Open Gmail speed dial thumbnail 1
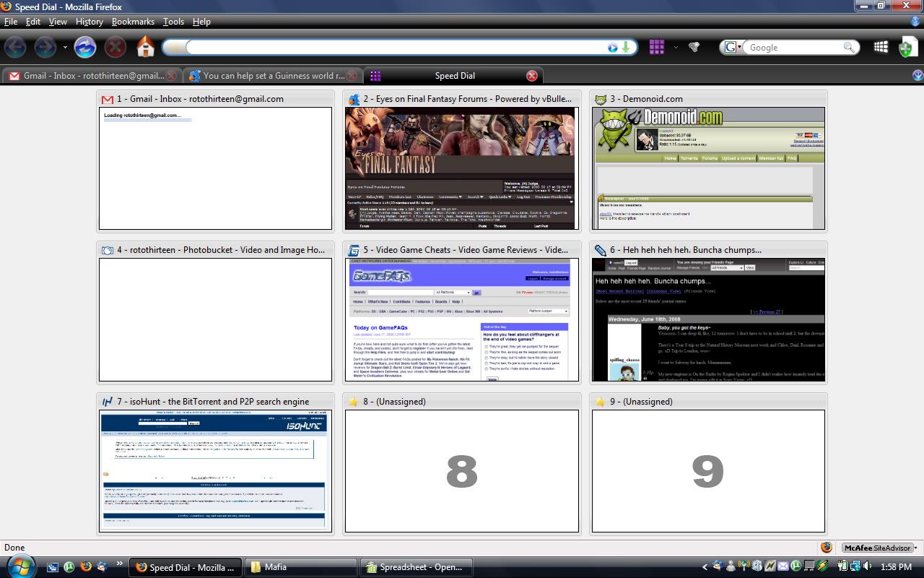Viewport: 924px width, 578px height. (215, 168)
